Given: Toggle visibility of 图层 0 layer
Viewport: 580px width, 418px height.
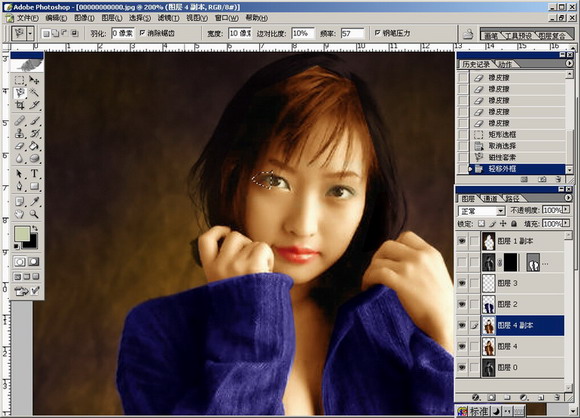Looking at the screenshot, I should click(x=462, y=367).
